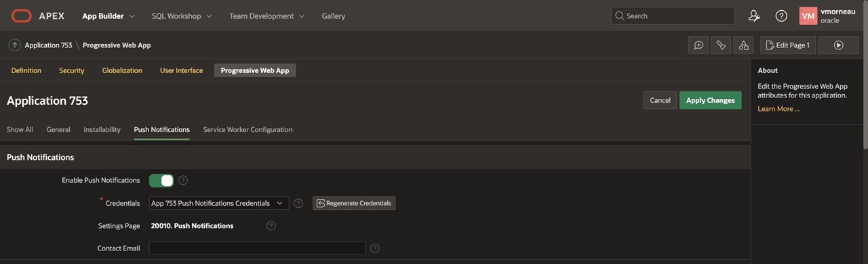This screenshot has height=264, width=868.
Task: Expand the SQL Workshop menu
Action: [x=182, y=16]
